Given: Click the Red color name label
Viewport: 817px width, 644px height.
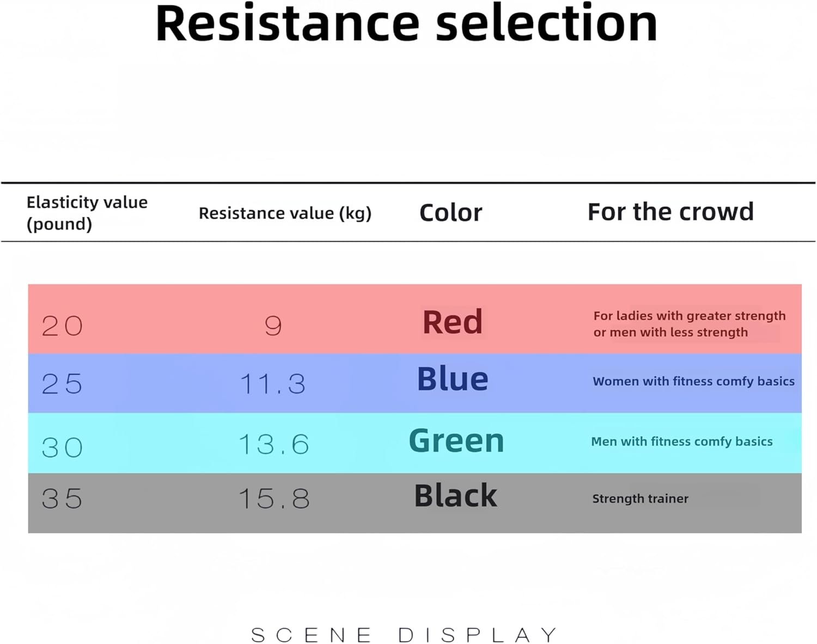Looking at the screenshot, I should (452, 322).
